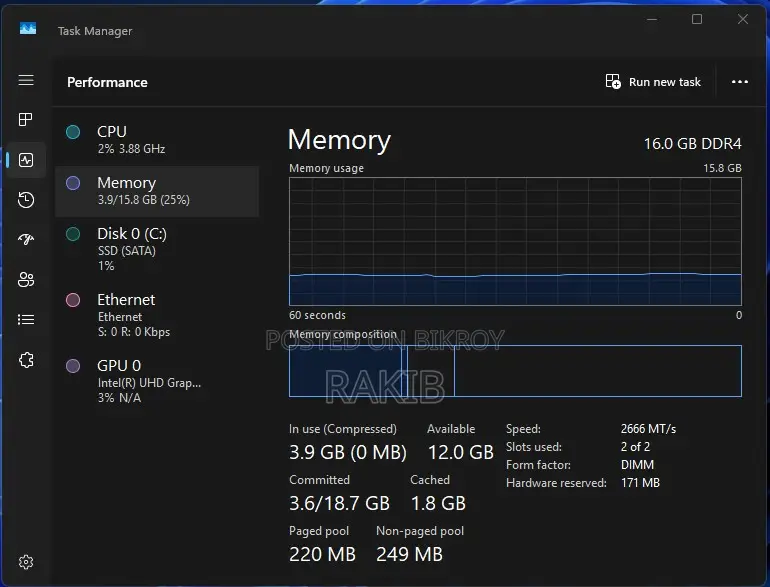Click the Form factor value DIMM
Image resolution: width=770 pixels, height=587 pixels.
click(637, 465)
